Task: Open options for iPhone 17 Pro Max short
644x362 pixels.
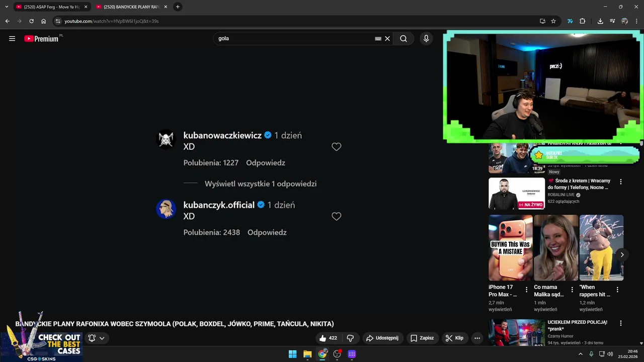Action: click(527, 290)
